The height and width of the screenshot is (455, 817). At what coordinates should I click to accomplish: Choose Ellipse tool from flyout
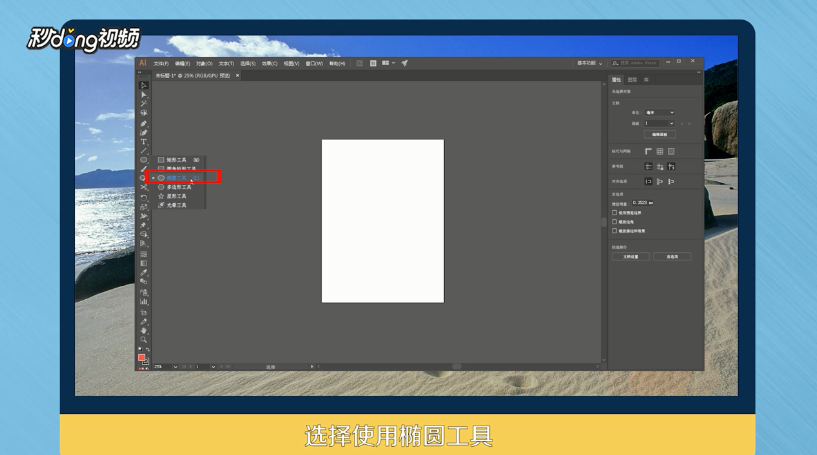tap(179, 178)
